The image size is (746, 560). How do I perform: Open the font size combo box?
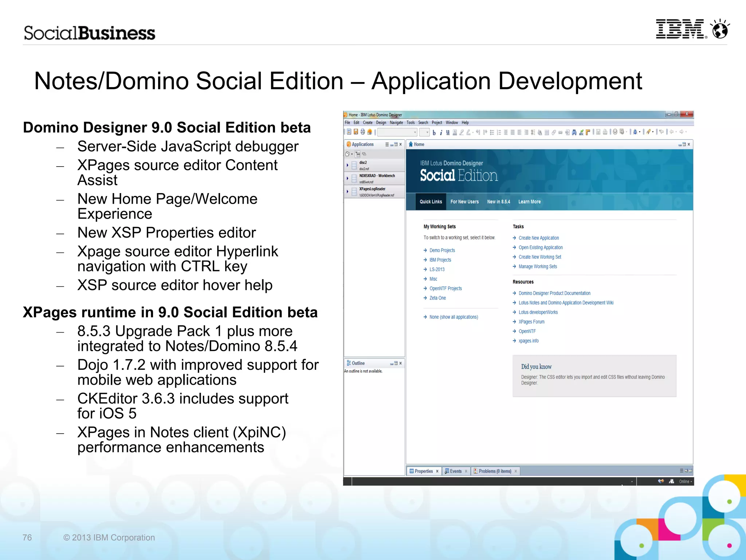[x=424, y=132]
